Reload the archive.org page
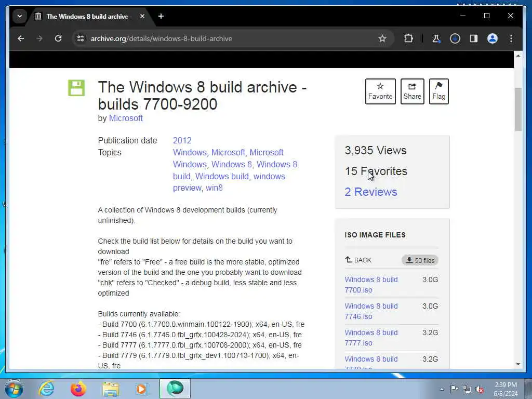 (x=58, y=38)
